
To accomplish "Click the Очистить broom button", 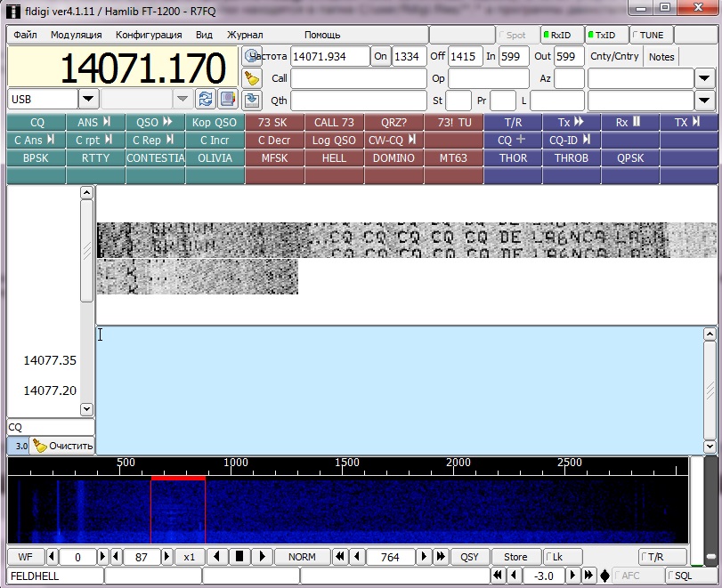I will pyautogui.click(x=62, y=446).
